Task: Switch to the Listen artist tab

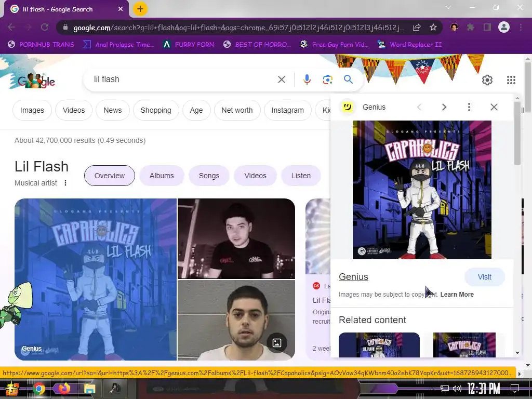Action: (x=301, y=176)
